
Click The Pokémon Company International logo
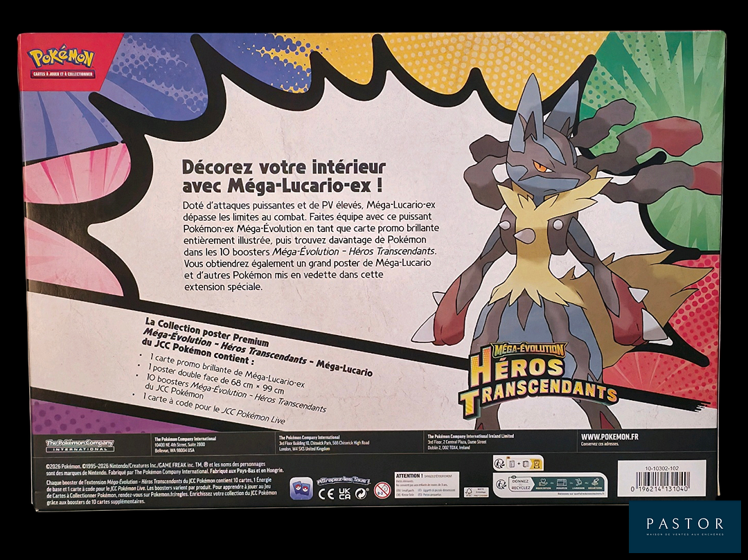point(80,445)
